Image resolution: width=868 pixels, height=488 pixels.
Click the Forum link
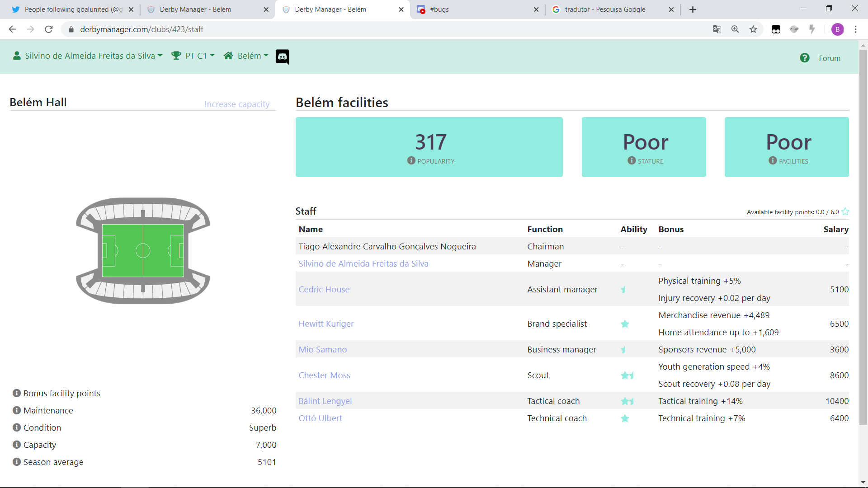pos(829,58)
